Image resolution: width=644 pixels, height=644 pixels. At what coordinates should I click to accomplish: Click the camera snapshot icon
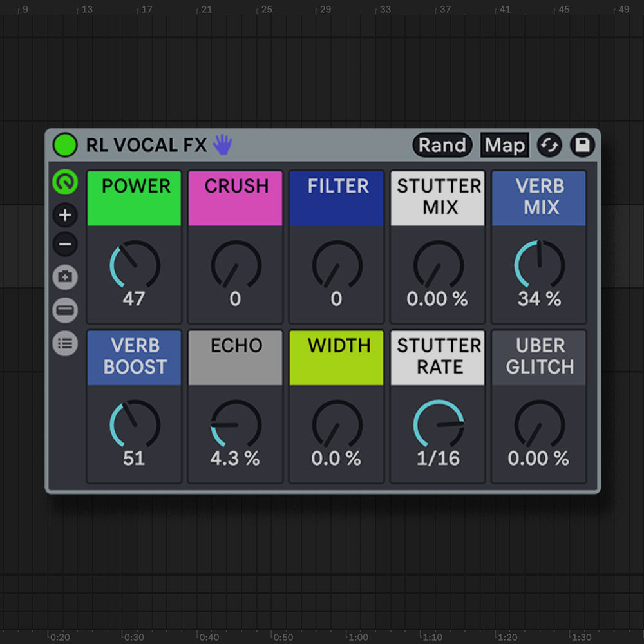(65, 278)
